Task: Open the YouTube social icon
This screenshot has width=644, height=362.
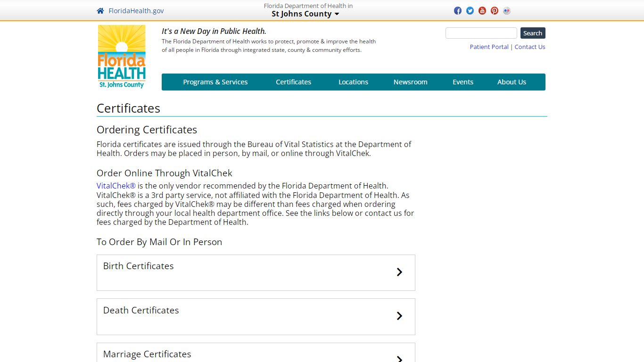Action: 482,11
